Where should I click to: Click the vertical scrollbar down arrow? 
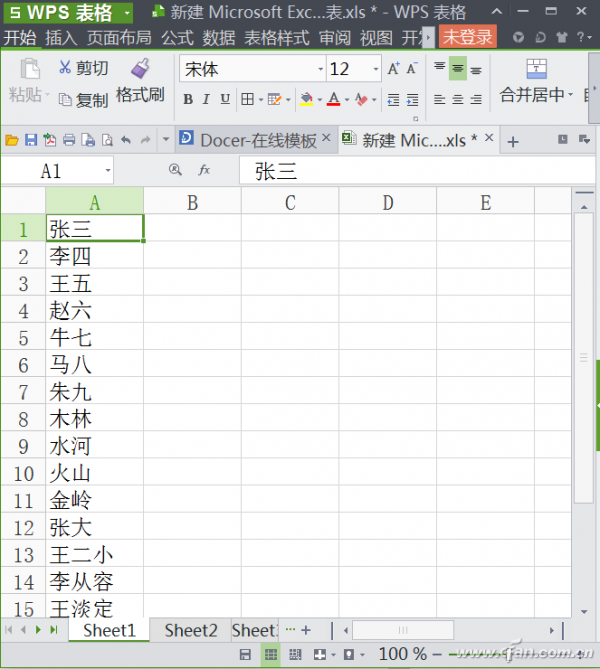(x=584, y=612)
